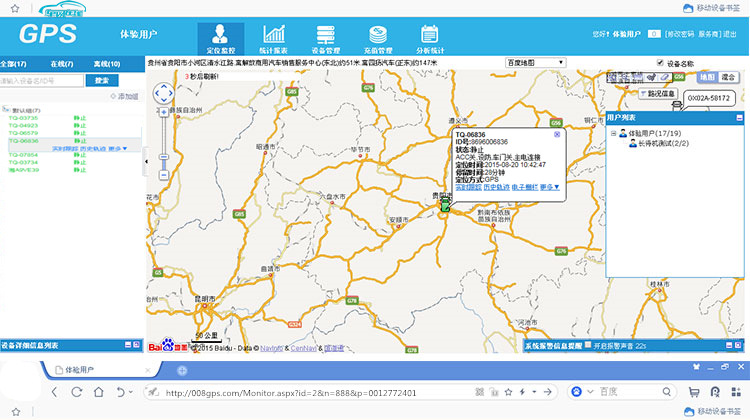Toggle 路况信息 traffic info button

tap(658, 94)
